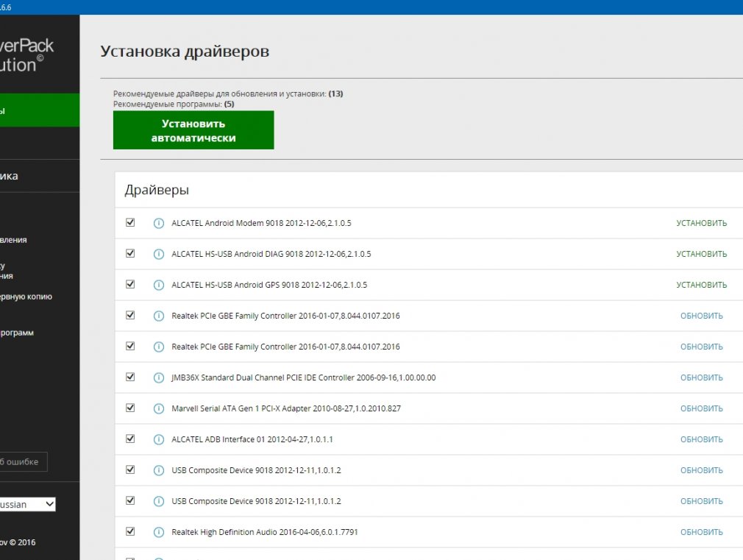Screen dimensions: 743x560
Task: Click ОБНОВИТЬ for ALCATEL ADB Interface 01
Action: (701, 439)
